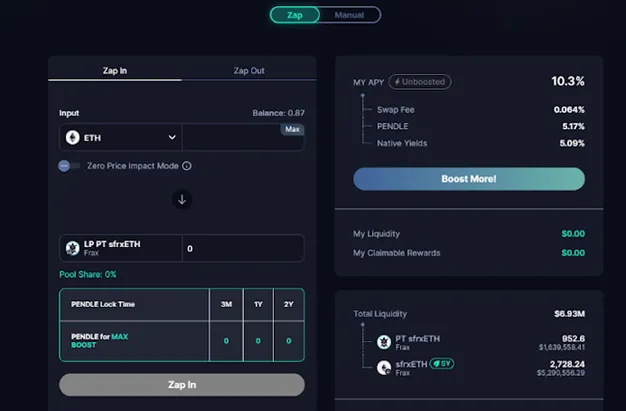Click the Native Yields row label
This screenshot has height=411, width=626.
(402, 143)
